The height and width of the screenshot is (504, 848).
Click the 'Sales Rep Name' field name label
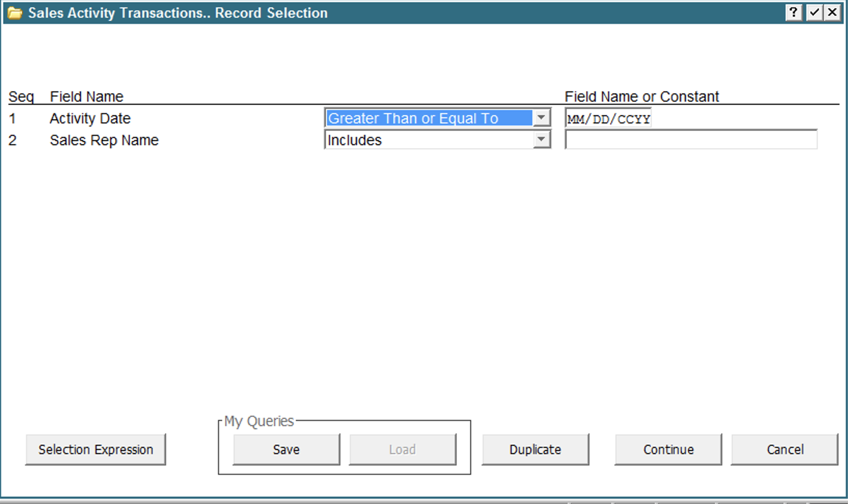pyautogui.click(x=104, y=141)
